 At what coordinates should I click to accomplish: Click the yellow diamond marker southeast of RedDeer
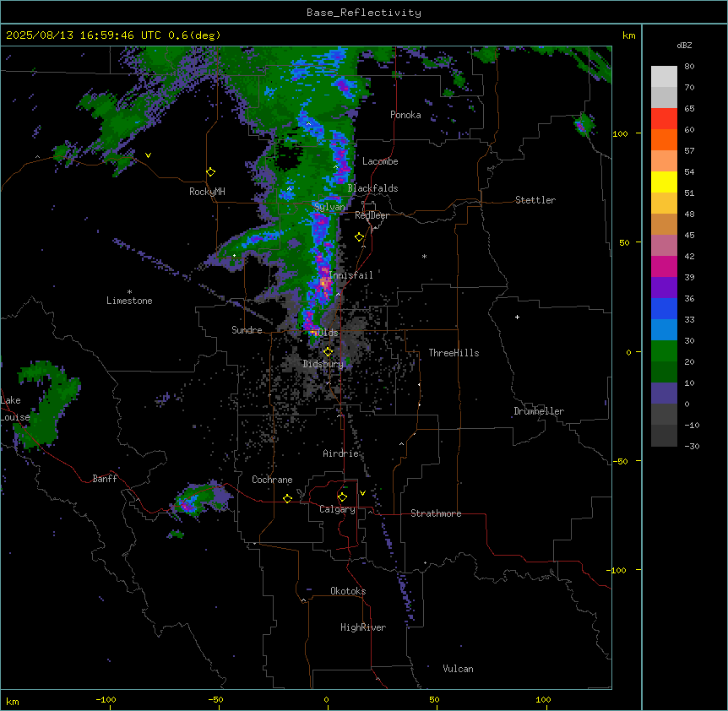(359, 237)
